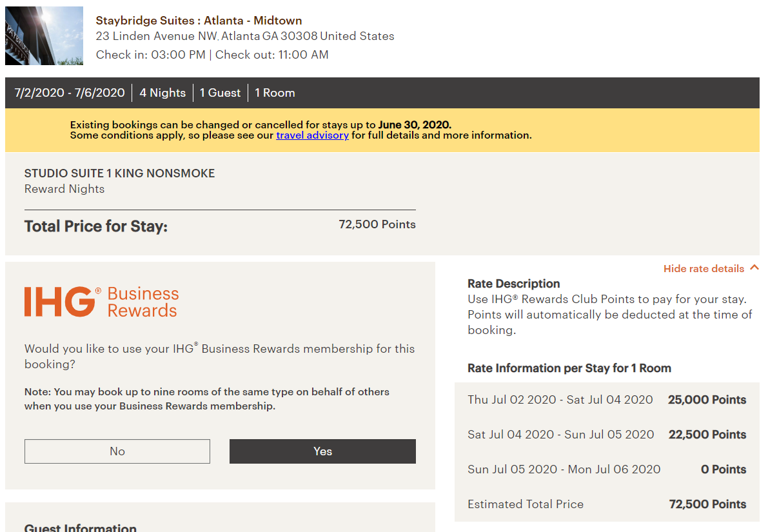The height and width of the screenshot is (532, 768).
Task: Click the chevron icon beside Hide rate details
Action: click(754, 268)
